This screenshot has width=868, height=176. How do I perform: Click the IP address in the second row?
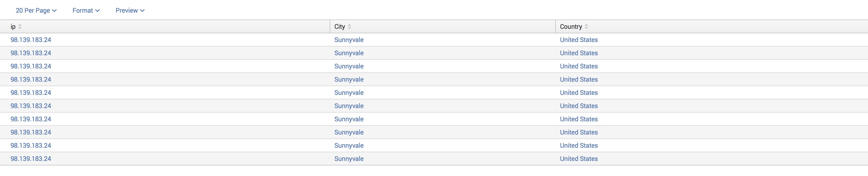point(31,53)
